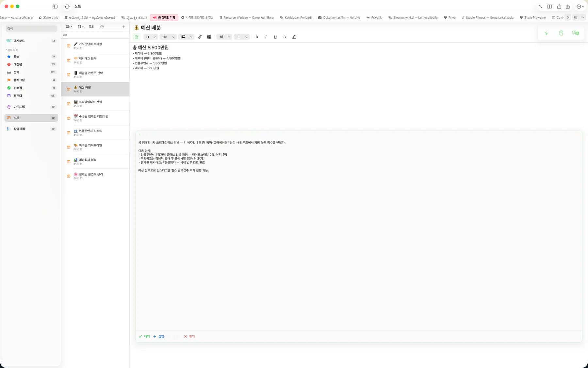
Task: Apply underline formatting
Action: click(275, 37)
